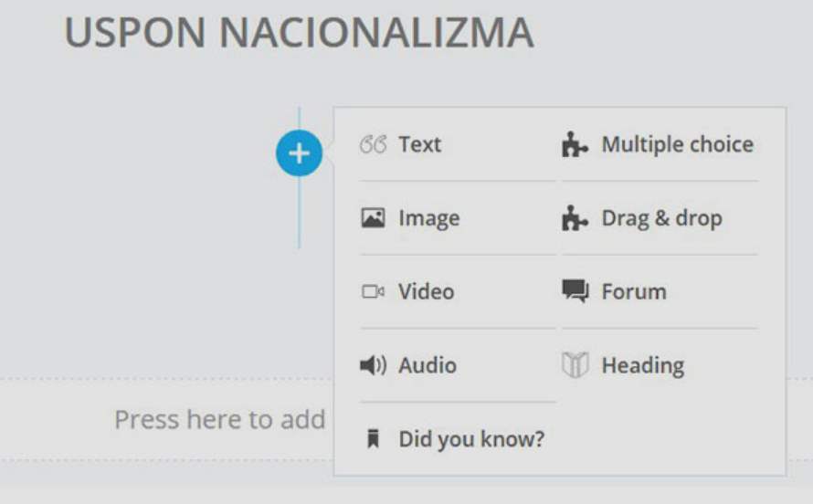Image resolution: width=813 pixels, height=504 pixels.
Task: Click the speaker icon beside Audio
Action: point(373,366)
